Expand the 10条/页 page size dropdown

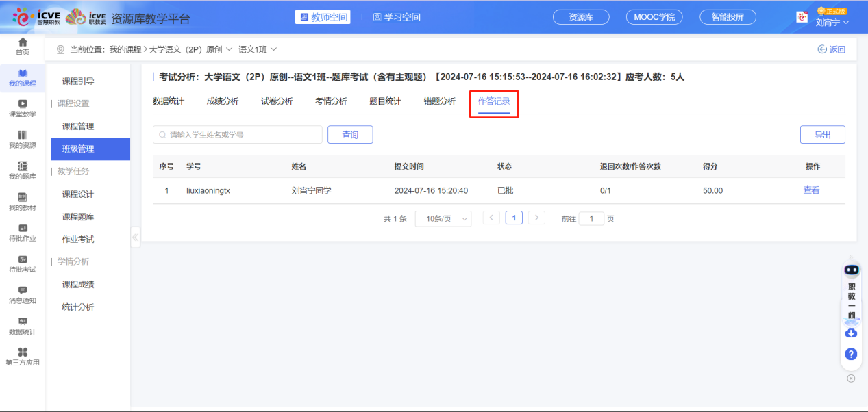click(x=443, y=218)
